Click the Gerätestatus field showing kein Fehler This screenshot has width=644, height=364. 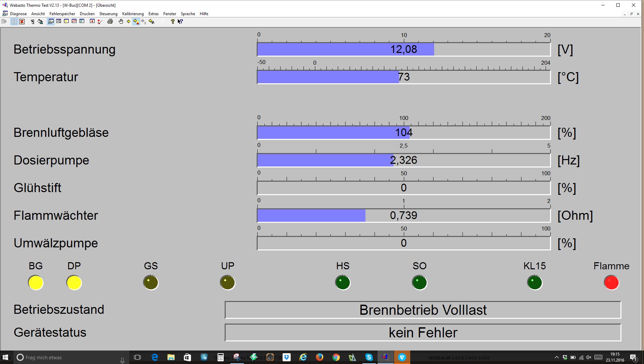pyautogui.click(x=423, y=333)
